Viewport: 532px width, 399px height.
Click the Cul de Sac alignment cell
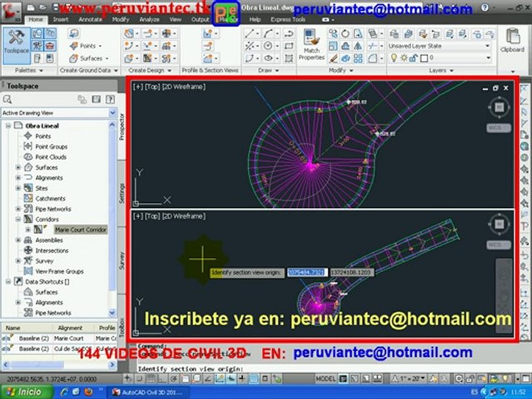point(73,349)
